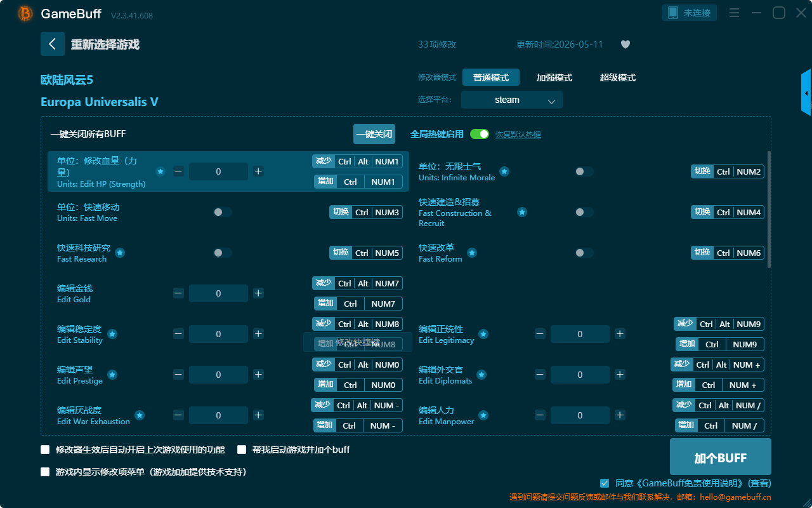Decrease Edit Gold value with minus
The width and height of the screenshot is (812, 508).
[x=178, y=293]
